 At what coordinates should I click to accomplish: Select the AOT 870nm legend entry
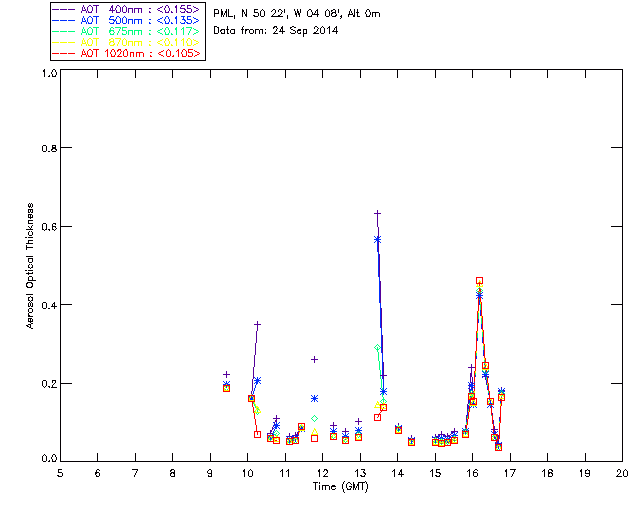pos(127,42)
